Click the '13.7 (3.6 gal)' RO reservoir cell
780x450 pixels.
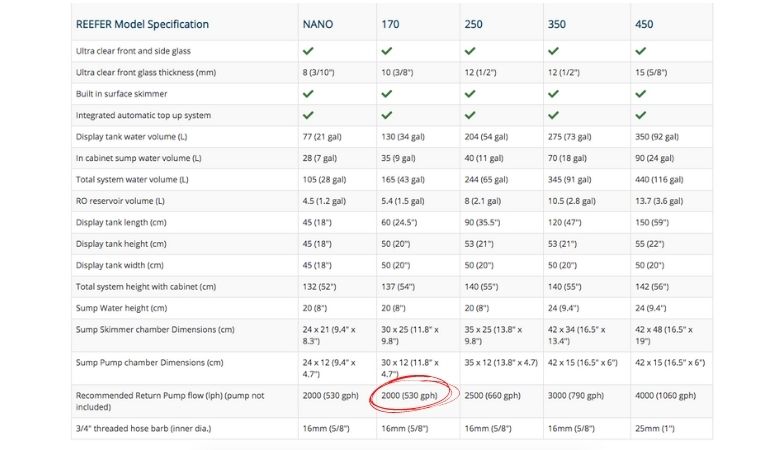point(659,201)
